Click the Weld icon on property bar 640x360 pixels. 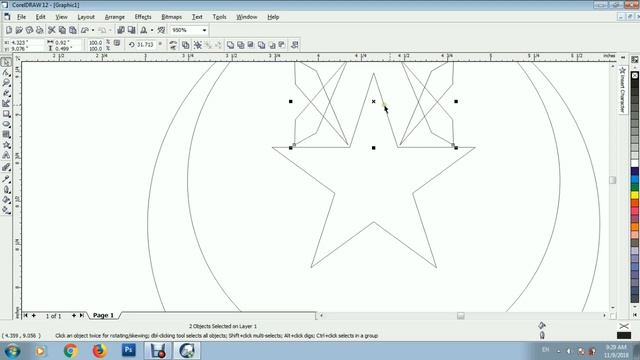pyautogui.click(x=231, y=44)
